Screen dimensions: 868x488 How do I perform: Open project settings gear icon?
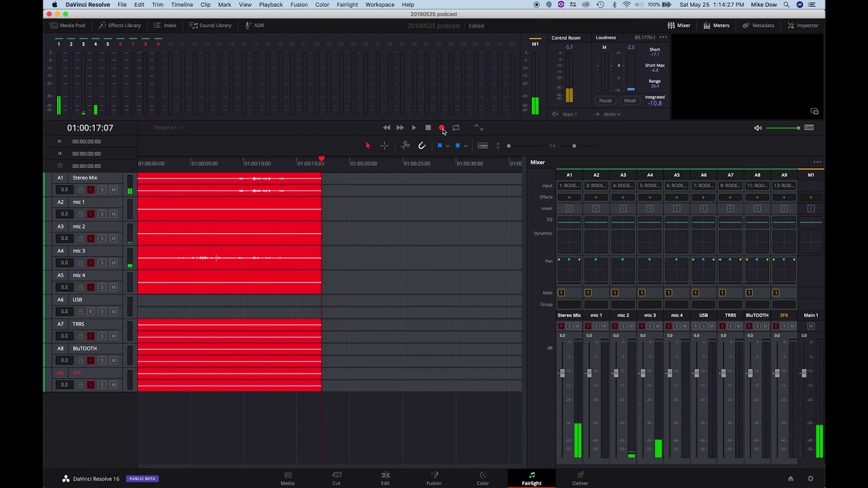[x=810, y=479]
